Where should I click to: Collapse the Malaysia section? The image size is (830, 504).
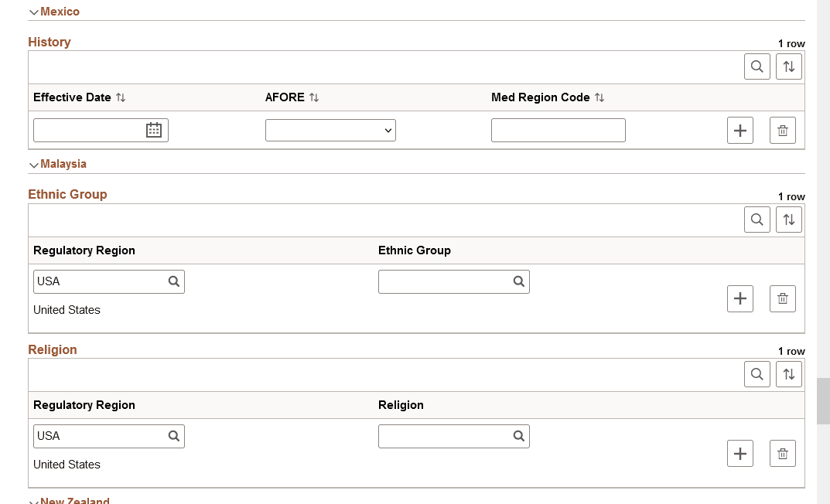point(33,164)
